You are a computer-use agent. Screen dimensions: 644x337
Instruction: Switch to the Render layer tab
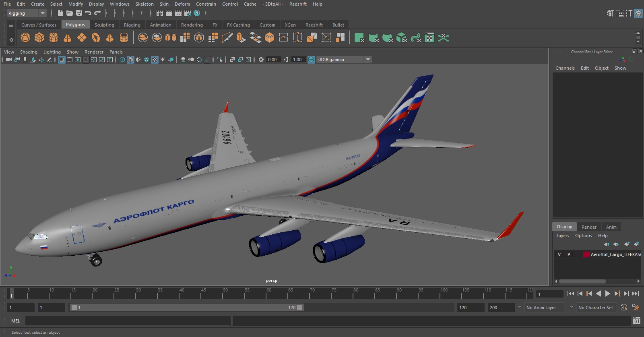click(x=589, y=227)
